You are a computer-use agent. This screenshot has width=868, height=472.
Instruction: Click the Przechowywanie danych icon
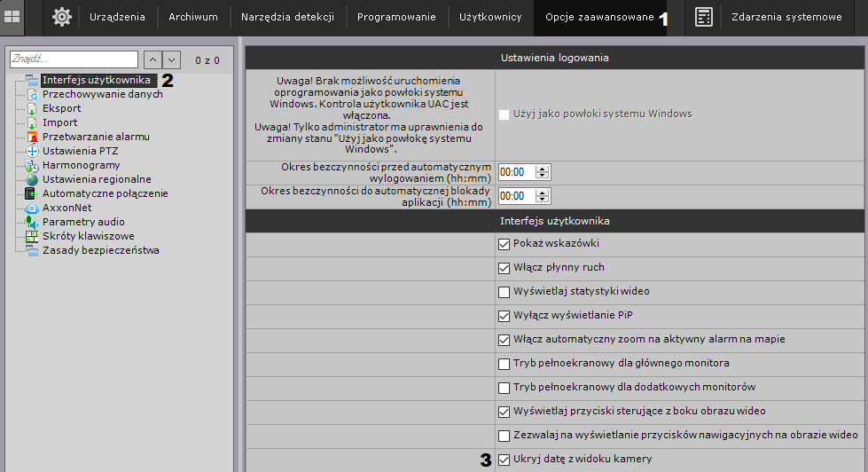click(x=32, y=95)
